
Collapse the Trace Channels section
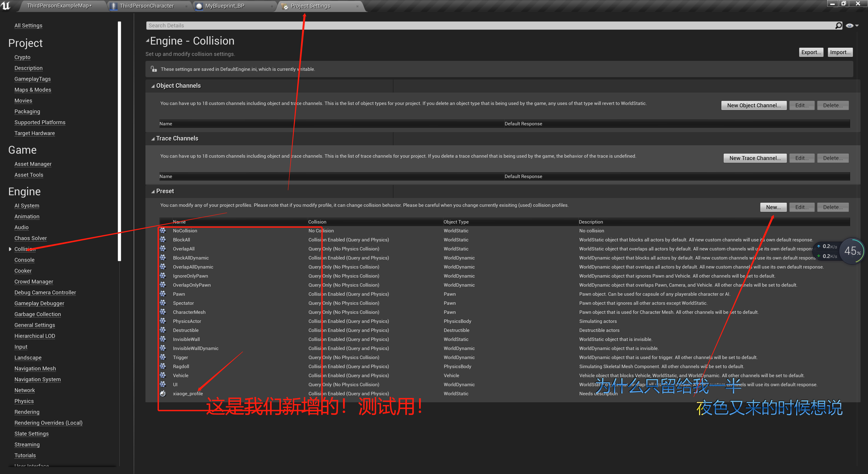(x=153, y=138)
